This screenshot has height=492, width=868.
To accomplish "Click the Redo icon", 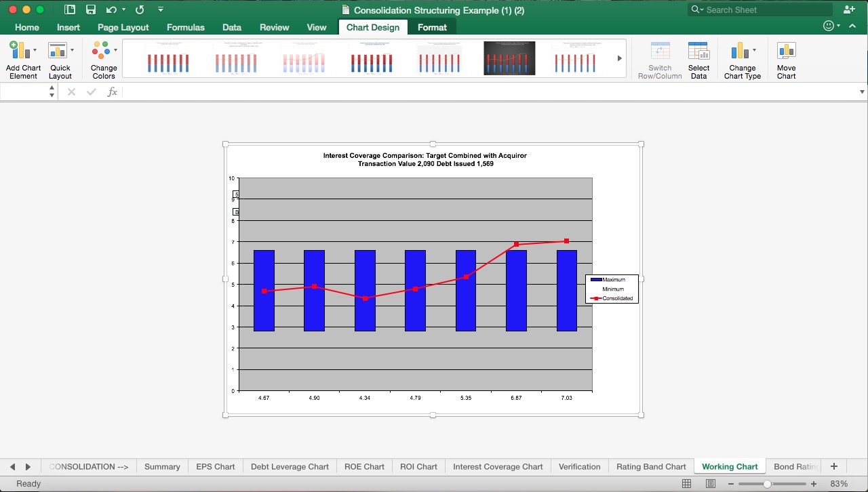I will tap(139, 9).
